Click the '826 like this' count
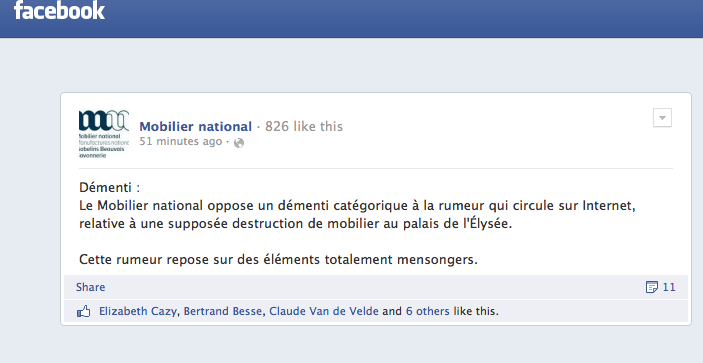The height and width of the screenshot is (363, 703). 304,126
